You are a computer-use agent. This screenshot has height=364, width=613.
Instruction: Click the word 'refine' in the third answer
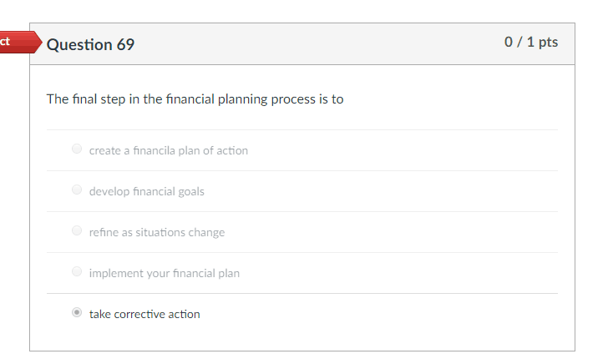(103, 232)
